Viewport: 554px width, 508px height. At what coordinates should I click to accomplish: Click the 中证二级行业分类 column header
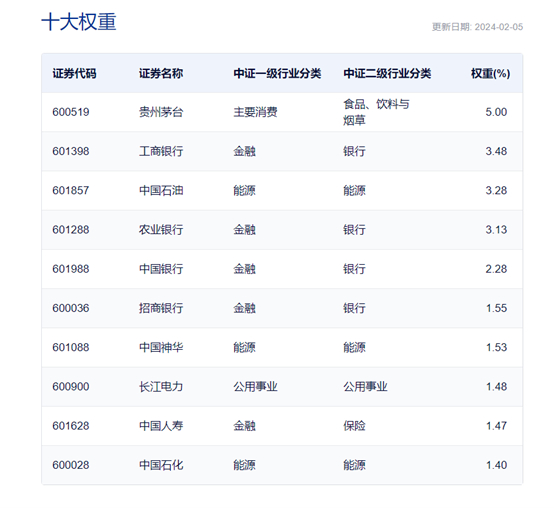click(x=387, y=73)
